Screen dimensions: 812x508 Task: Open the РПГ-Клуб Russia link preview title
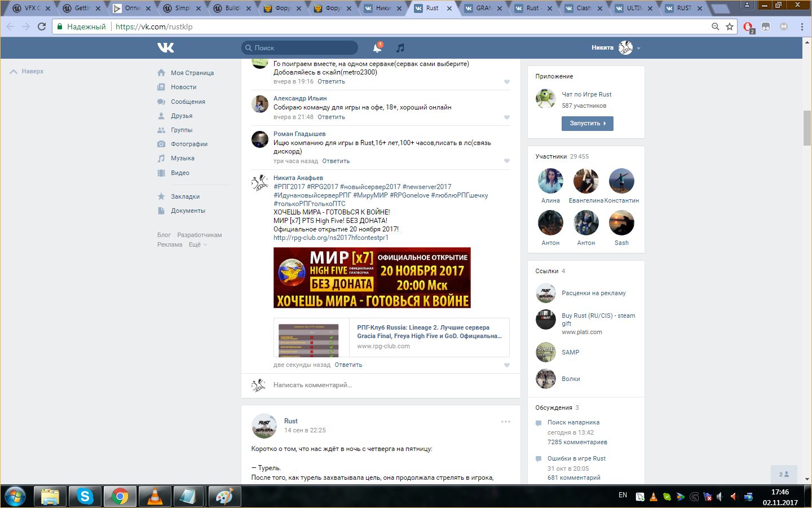click(x=429, y=332)
